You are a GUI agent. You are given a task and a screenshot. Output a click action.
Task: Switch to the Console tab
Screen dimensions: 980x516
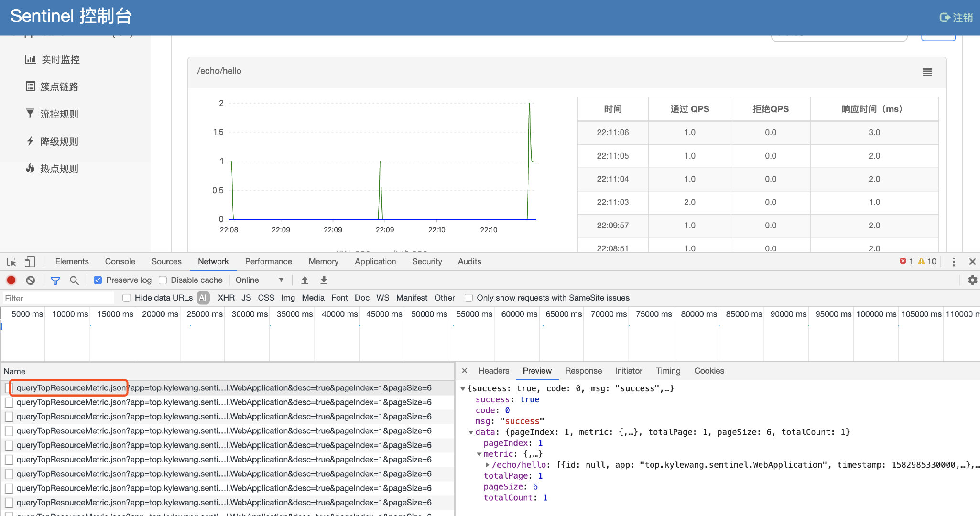tap(120, 261)
